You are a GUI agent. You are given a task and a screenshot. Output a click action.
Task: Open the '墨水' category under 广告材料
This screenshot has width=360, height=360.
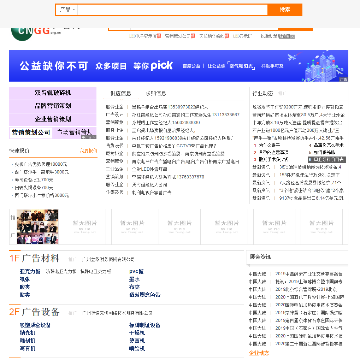134,279
